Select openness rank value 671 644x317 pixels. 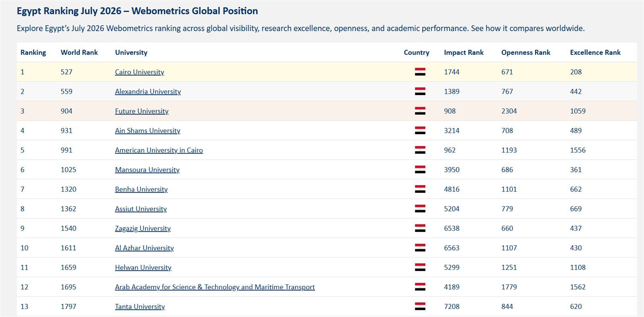coord(507,72)
